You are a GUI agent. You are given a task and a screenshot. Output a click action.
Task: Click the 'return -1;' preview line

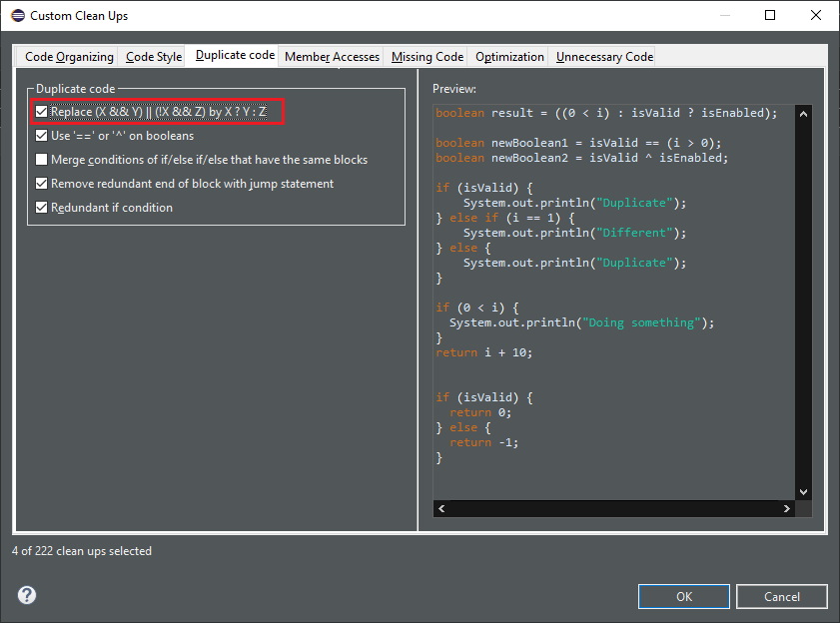click(x=484, y=442)
